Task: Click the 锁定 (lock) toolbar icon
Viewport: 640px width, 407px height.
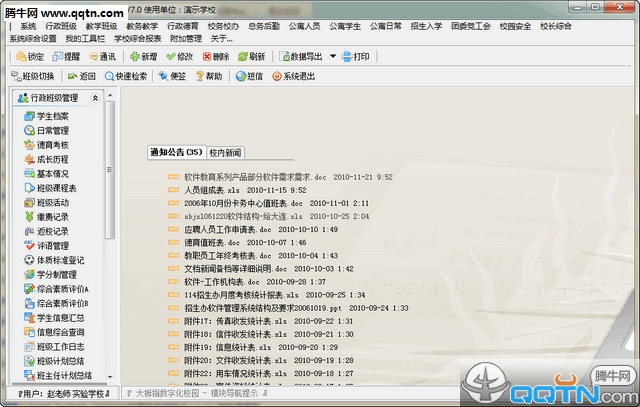Action: 29,57
